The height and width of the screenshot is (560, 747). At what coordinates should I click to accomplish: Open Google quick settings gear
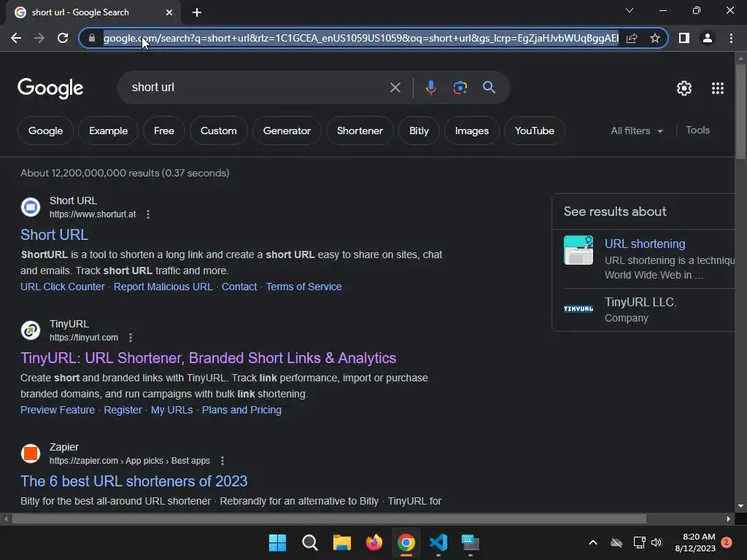pos(684,88)
